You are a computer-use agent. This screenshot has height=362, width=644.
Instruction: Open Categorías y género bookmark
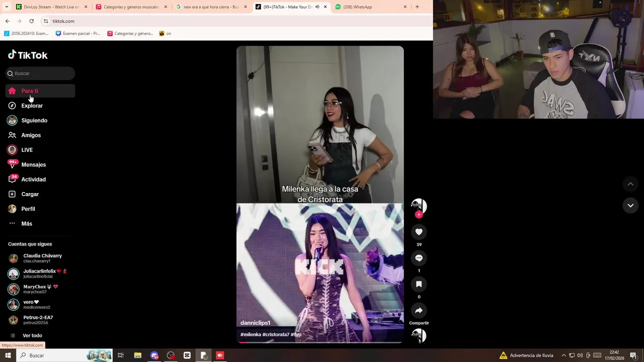tap(130, 34)
